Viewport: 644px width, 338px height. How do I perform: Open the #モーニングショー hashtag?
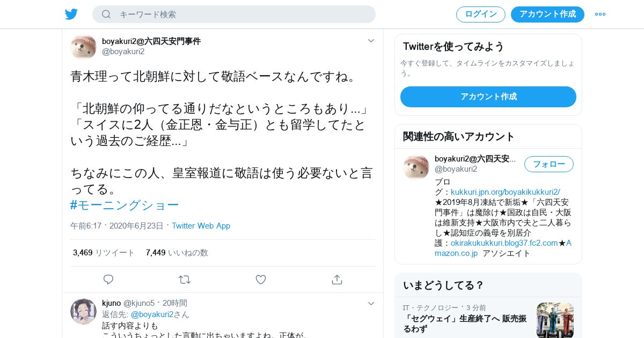click(125, 205)
